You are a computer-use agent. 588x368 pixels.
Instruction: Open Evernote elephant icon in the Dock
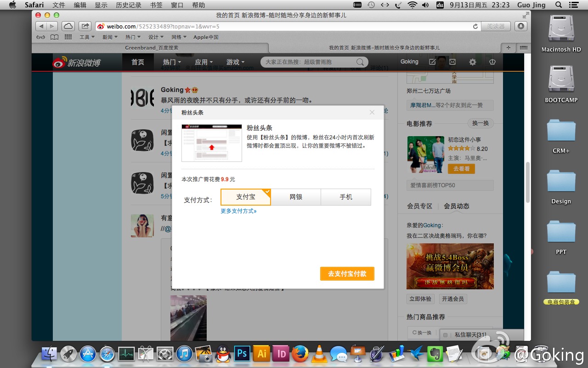435,353
